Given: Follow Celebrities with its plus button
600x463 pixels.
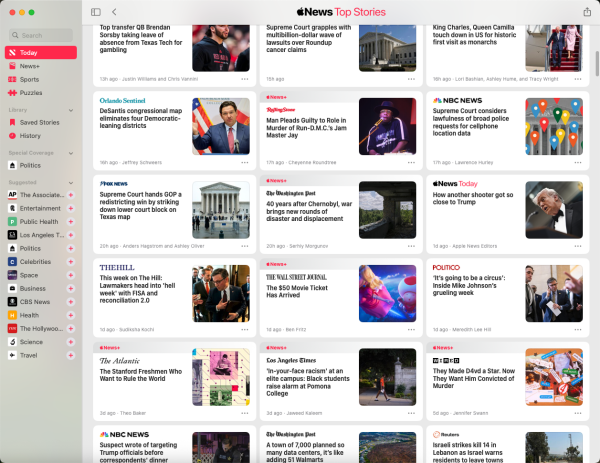Looking at the screenshot, I should [x=71, y=262].
